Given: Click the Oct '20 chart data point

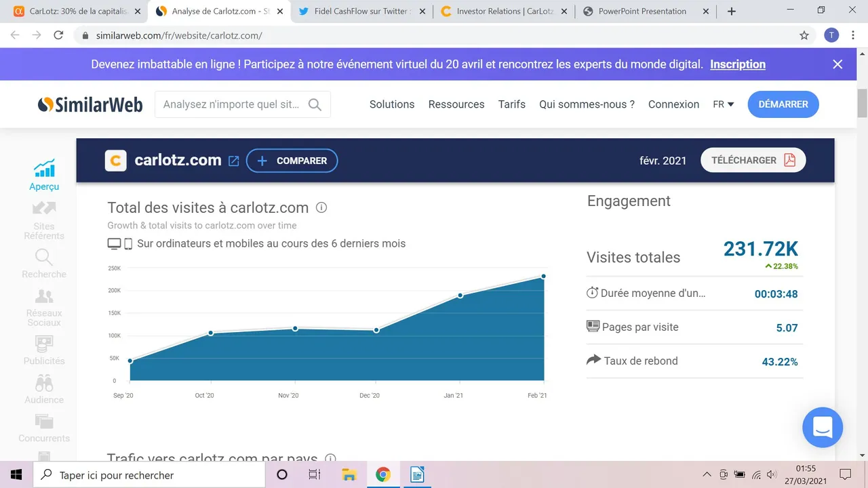Looking at the screenshot, I should [x=211, y=333].
